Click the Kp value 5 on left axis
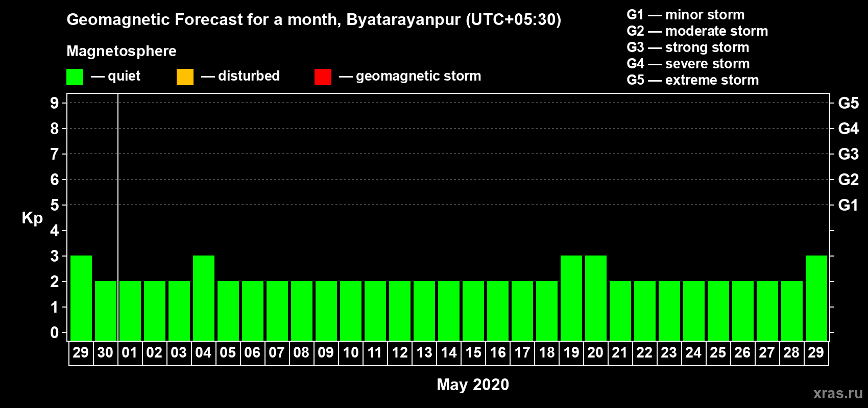 55,205
